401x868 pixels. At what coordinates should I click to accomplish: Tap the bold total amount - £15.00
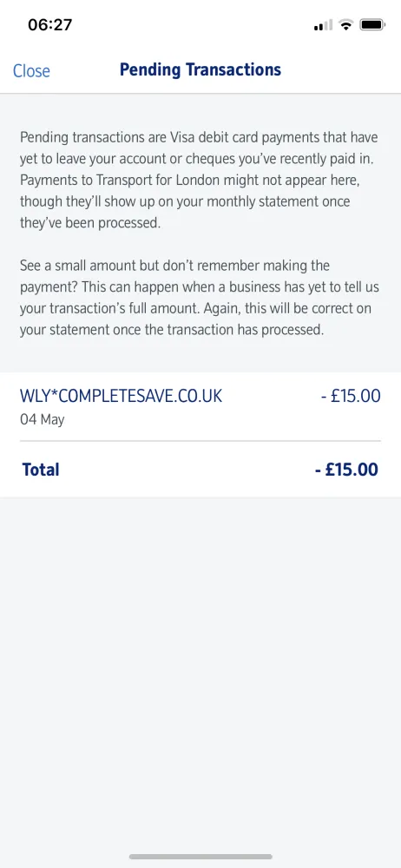coord(346,470)
